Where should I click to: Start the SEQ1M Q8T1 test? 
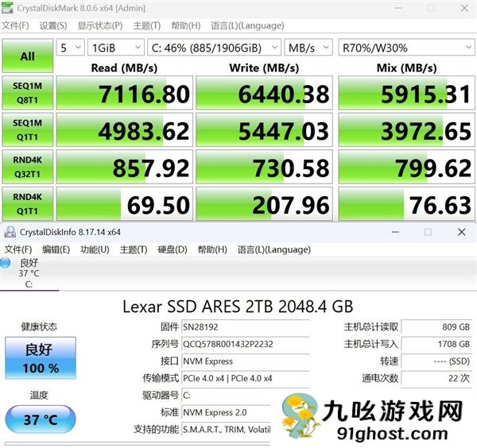click(x=28, y=93)
